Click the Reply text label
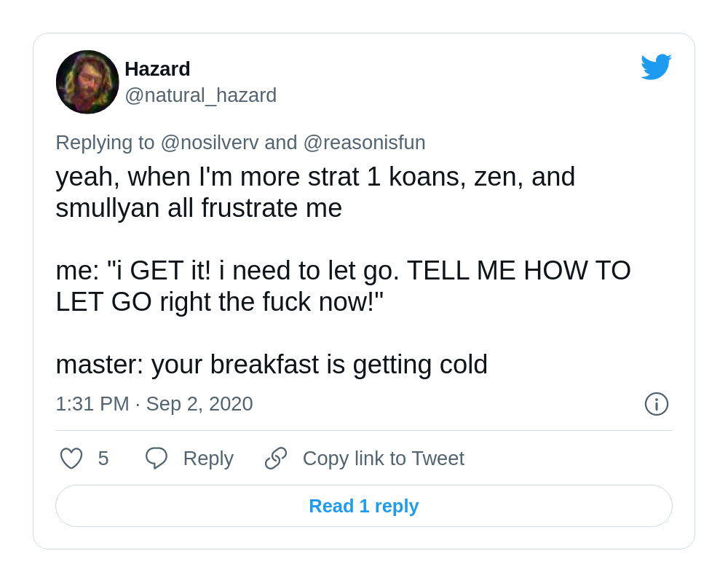 208,459
